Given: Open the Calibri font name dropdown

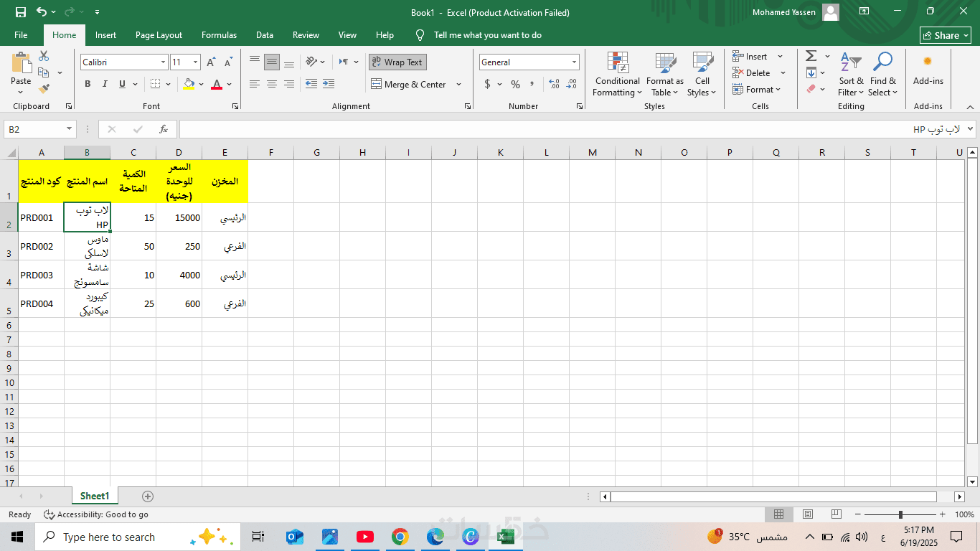Looking at the screenshot, I should (164, 62).
